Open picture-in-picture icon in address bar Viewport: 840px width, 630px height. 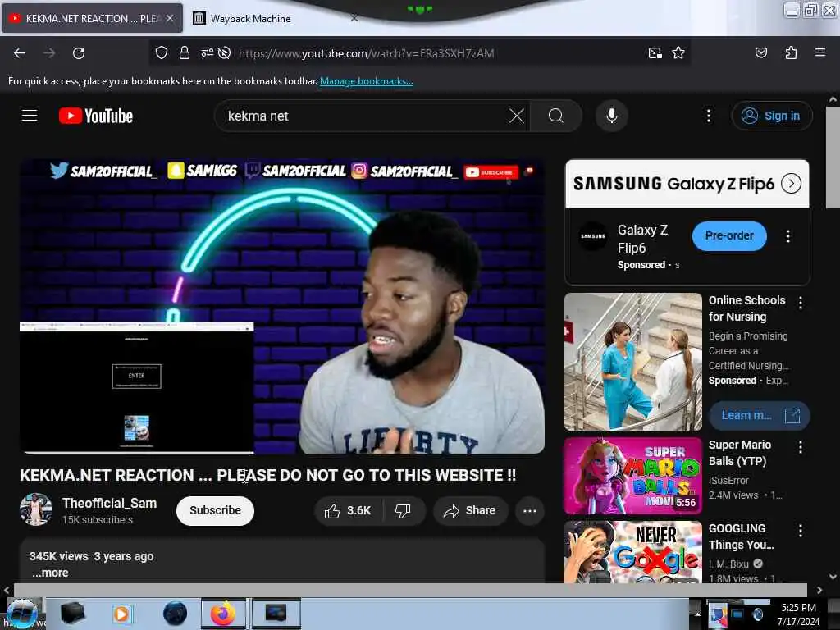(x=655, y=53)
